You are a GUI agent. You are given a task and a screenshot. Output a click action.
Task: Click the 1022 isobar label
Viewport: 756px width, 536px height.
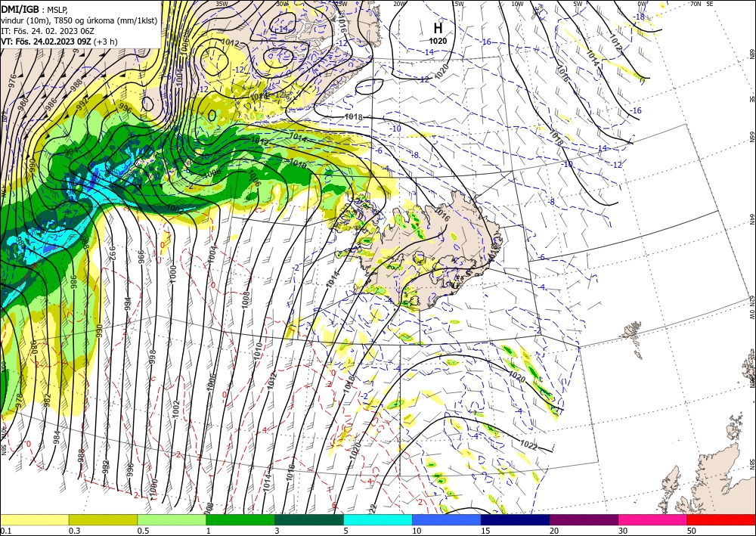click(529, 445)
